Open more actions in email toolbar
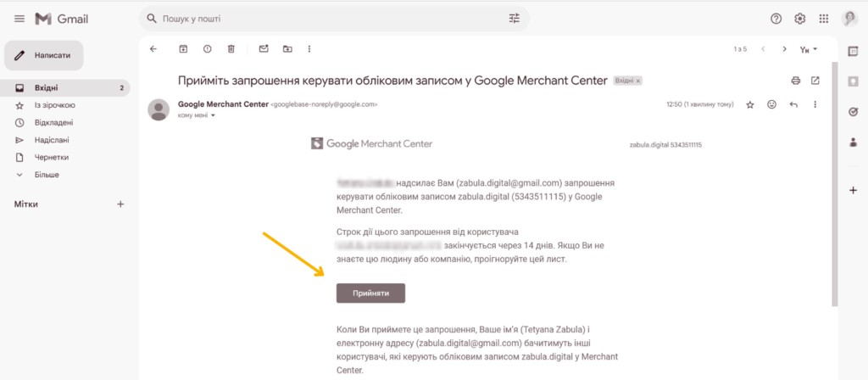The width and height of the screenshot is (868, 380). pyautogui.click(x=309, y=48)
